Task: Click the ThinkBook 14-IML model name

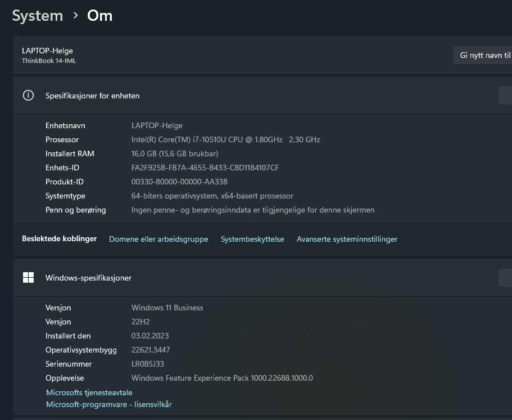Action: click(49, 61)
